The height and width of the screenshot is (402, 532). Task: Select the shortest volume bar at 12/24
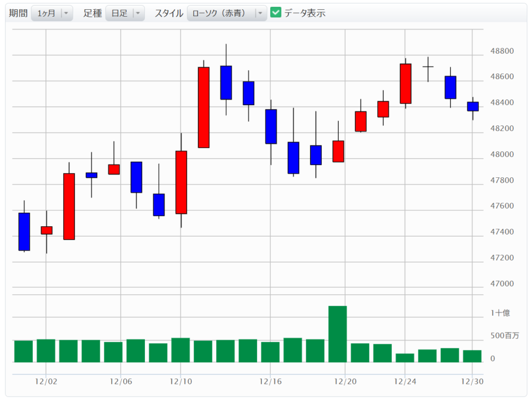(x=405, y=358)
